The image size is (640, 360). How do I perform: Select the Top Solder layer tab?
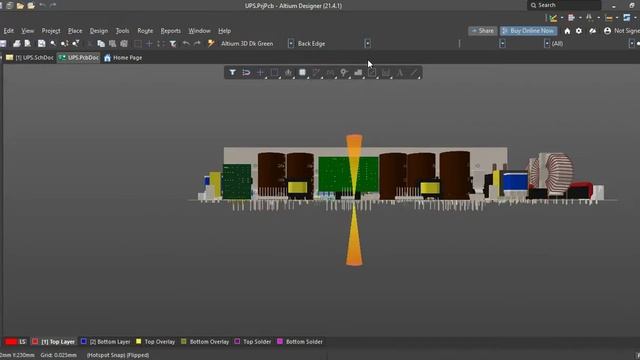(257, 342)
